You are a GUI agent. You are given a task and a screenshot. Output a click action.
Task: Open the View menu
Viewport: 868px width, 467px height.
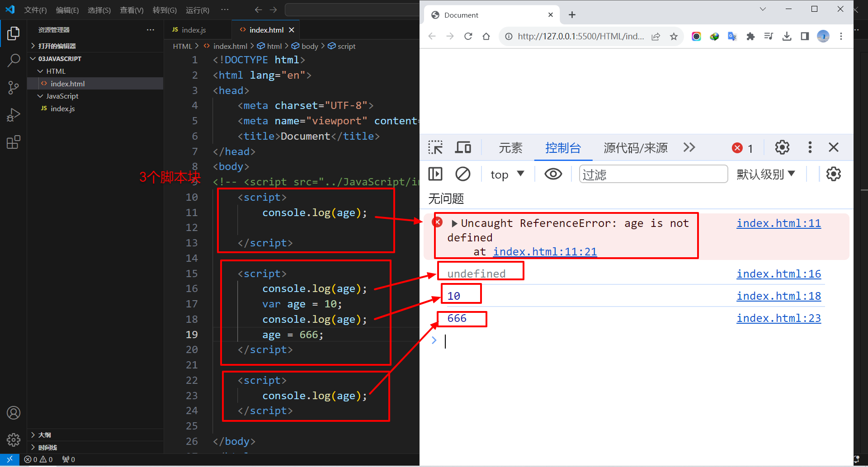(x=132, y=10)
